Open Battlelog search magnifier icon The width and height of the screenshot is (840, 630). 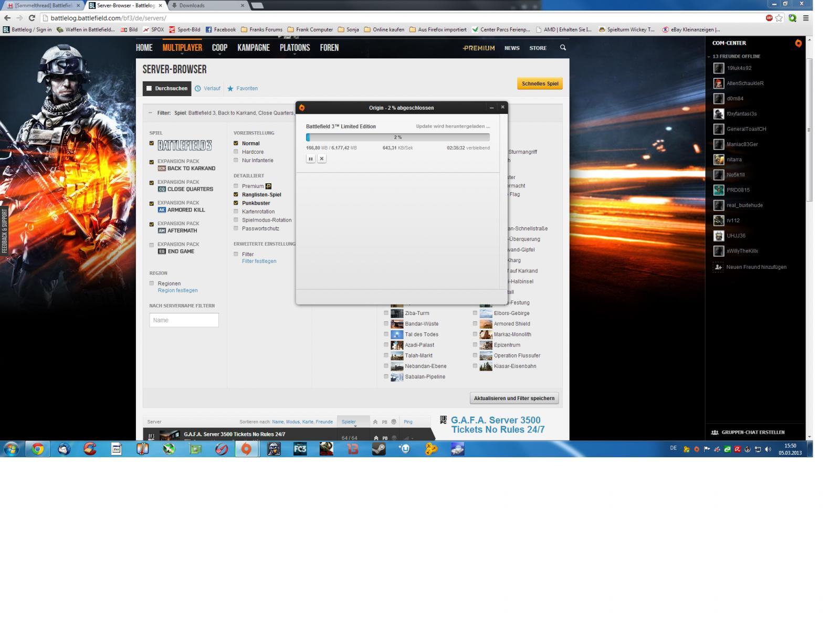click(563, 48)
